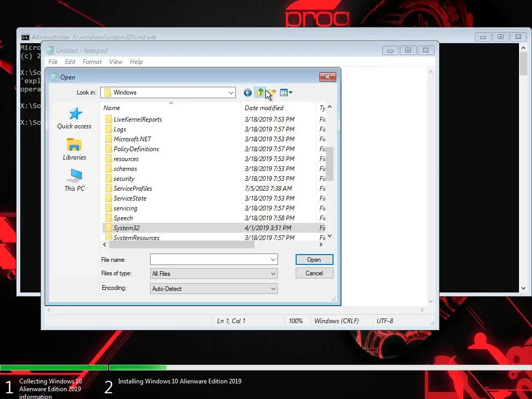Click UTF-8 status bar entry
Screen dimensions: 532x399
point(385,321)
